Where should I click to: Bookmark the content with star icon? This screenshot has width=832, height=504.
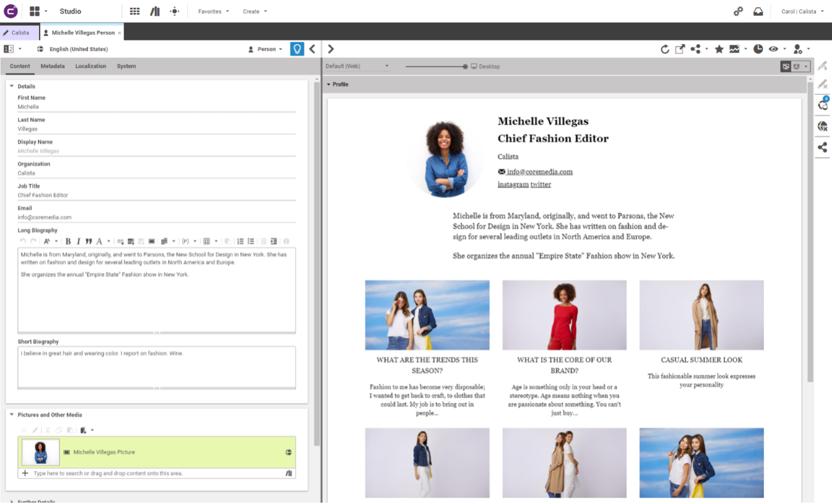[719, 49]
